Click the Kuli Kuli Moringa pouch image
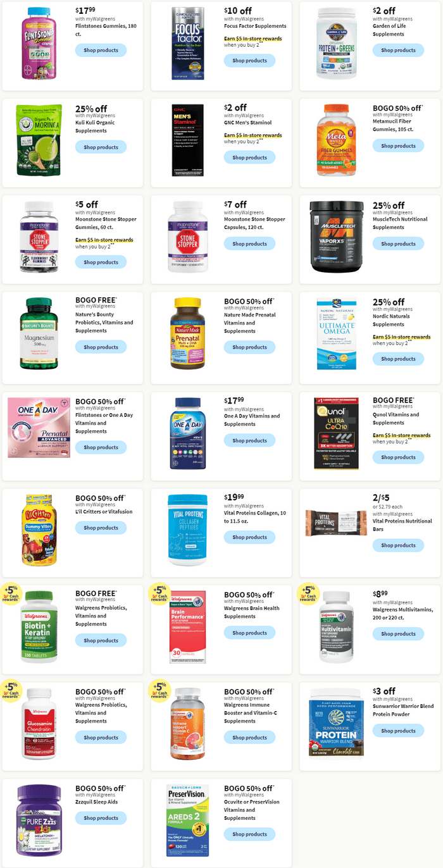This screenshot has width=443, height=868. pos(41,140)
